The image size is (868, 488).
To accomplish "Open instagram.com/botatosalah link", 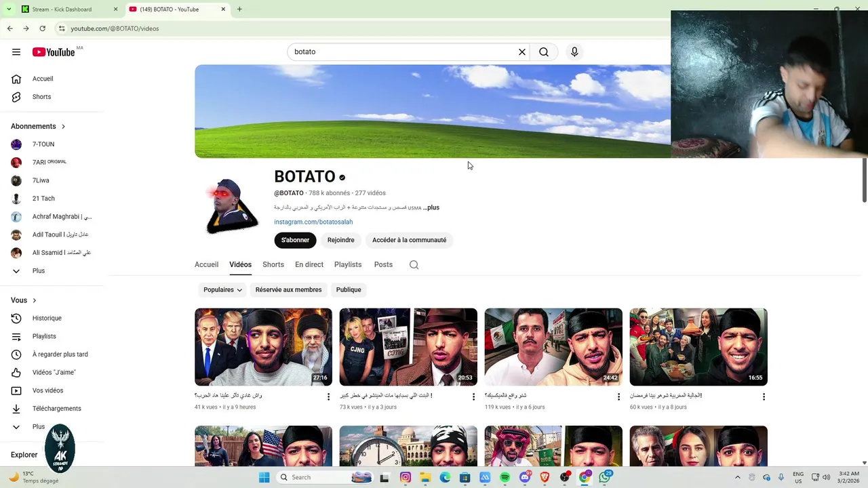I will pyautogui.click(x=313, y=222).
